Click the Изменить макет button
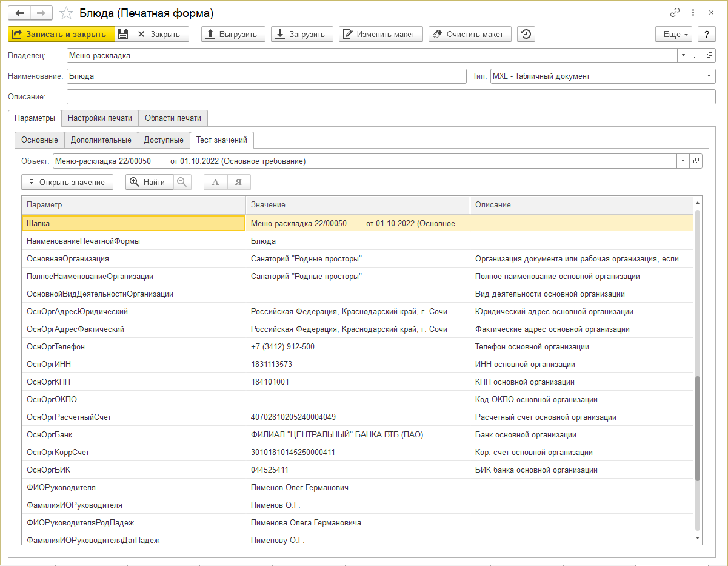This screenshot has width=728, height=566. [380, 35]
